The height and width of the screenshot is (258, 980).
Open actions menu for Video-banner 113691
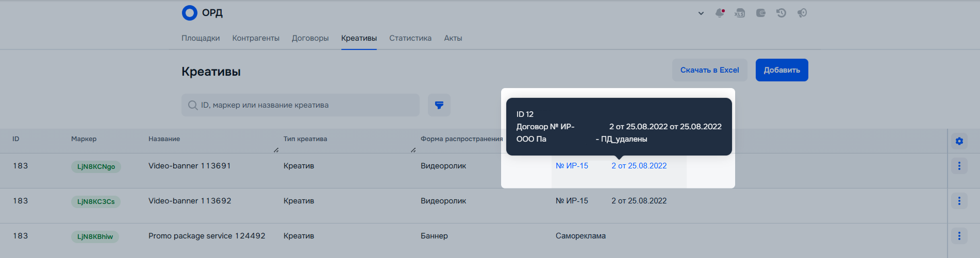pos(959,166)
